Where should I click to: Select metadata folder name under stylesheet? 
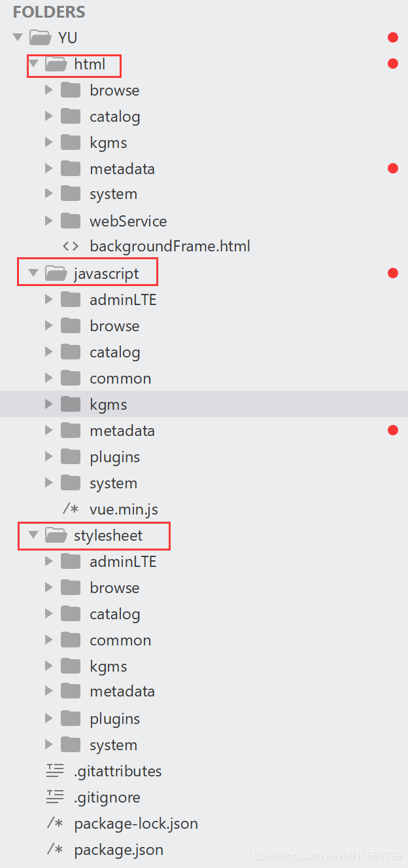tap(122, 691)
